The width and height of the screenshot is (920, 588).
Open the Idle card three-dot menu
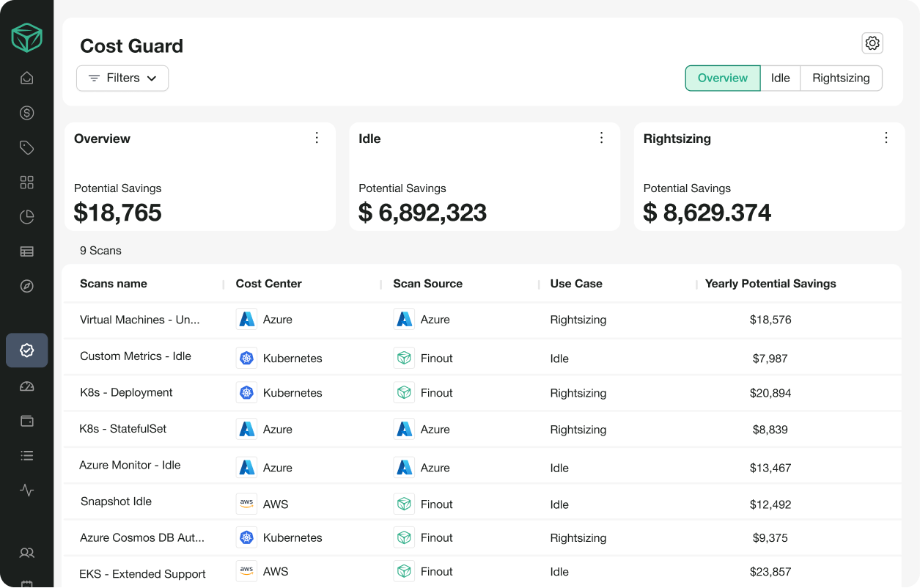point(601,138)
